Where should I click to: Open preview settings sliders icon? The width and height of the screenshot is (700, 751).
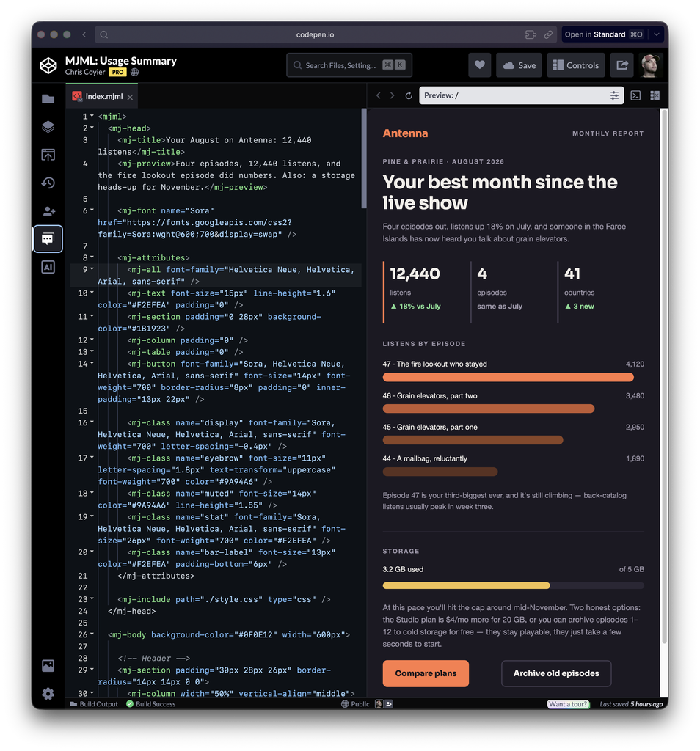(x=614, y=95)
